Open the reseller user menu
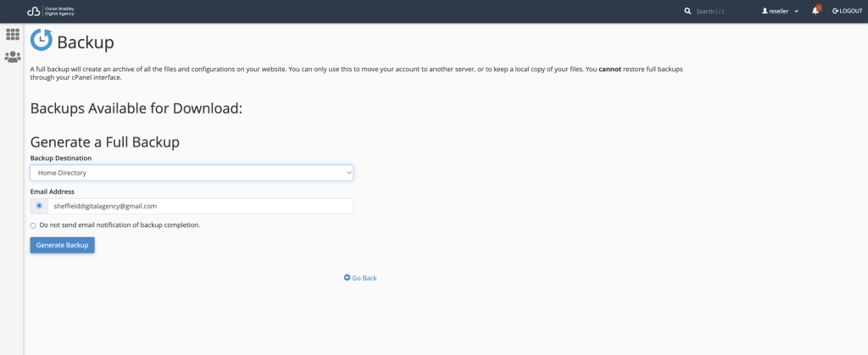The width and height of the screenshot is (868, 355). click(x=780, y=11)
